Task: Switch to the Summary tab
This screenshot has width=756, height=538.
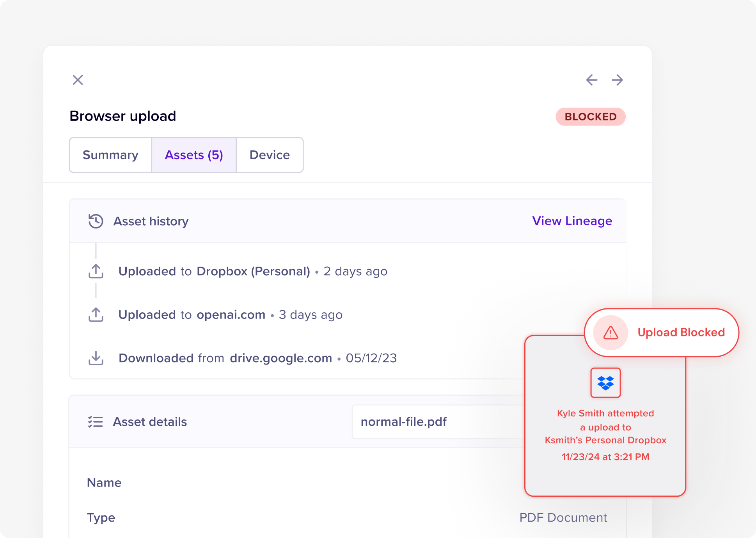Action: [110, 155]
